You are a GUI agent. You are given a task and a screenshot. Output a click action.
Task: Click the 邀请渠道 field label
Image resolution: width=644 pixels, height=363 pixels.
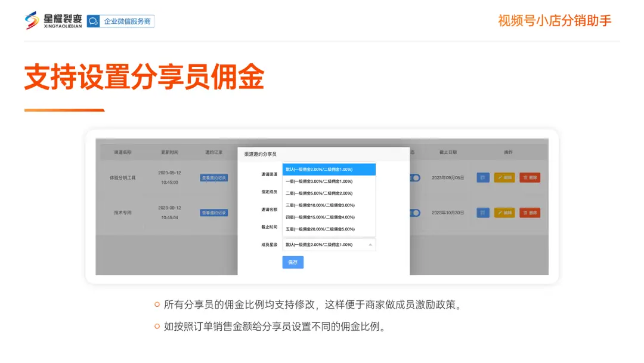point(269,174)
